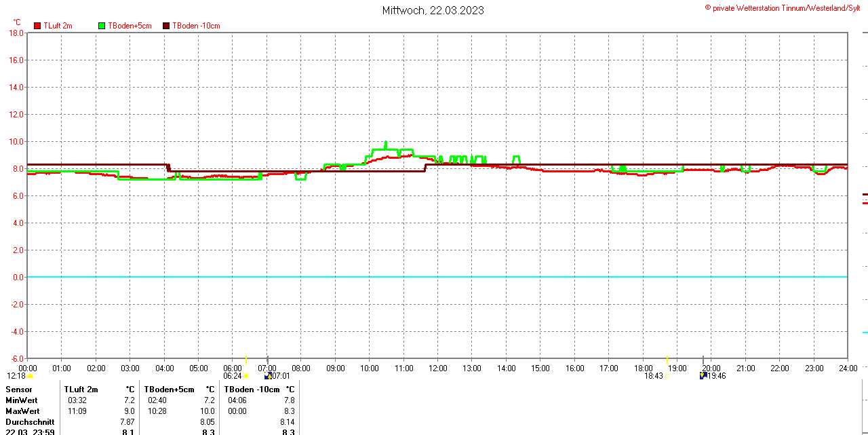Click the chart title Mittwoch, 22.03.2023
This screenshot has height=435, width=868.
(433, 10)
